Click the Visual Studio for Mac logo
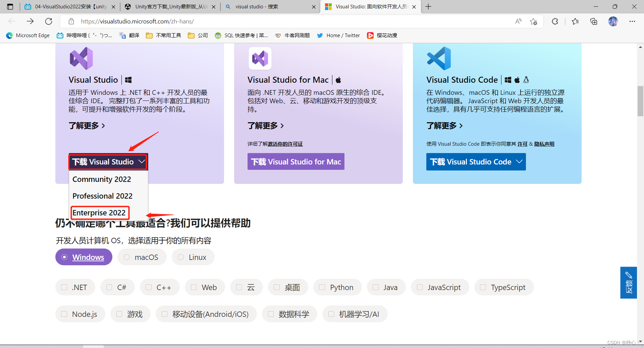Screen dimensions: 644x348 coord(260,58)
